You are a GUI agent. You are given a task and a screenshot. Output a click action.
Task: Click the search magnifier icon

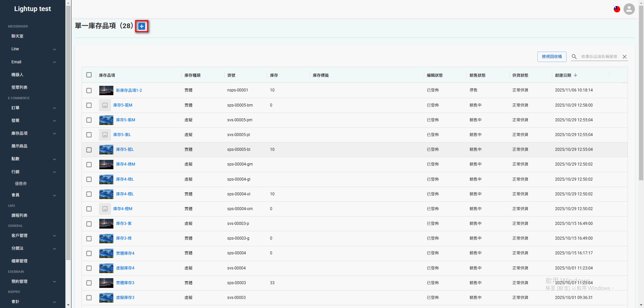(574, 57)
